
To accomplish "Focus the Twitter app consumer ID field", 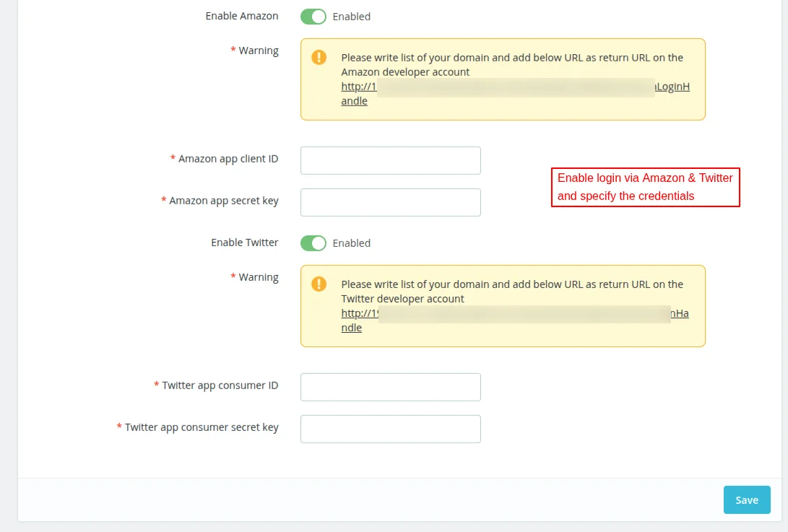I will [390, 387].
